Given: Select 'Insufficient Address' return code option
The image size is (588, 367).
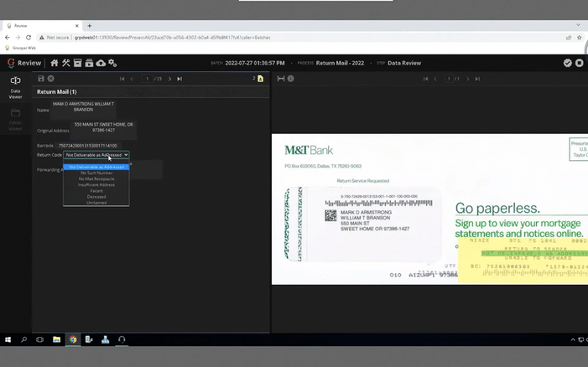Looking at the screenshot, I should tap(96, 185).
